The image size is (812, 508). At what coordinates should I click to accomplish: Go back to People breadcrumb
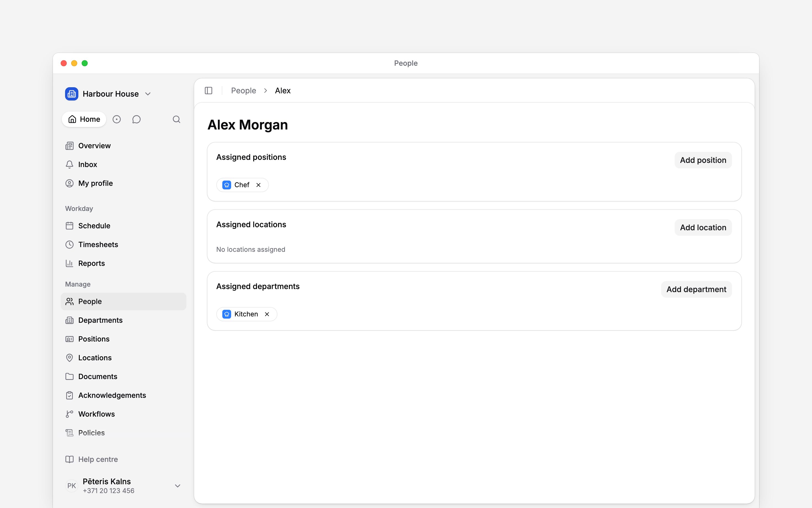click(x=244, y=91)
